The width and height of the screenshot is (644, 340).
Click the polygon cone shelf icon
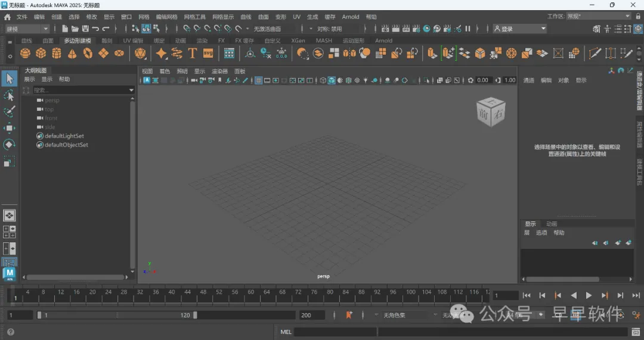(72, 54)
